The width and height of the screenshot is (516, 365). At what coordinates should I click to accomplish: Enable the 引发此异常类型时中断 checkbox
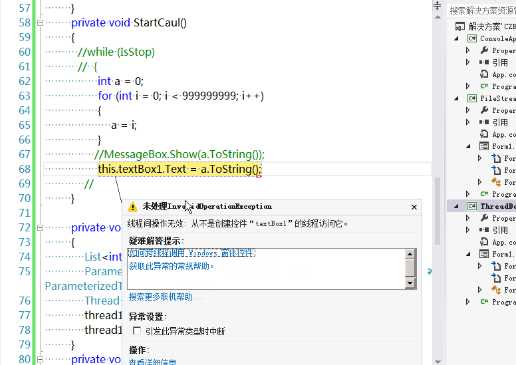pos(136,331)
